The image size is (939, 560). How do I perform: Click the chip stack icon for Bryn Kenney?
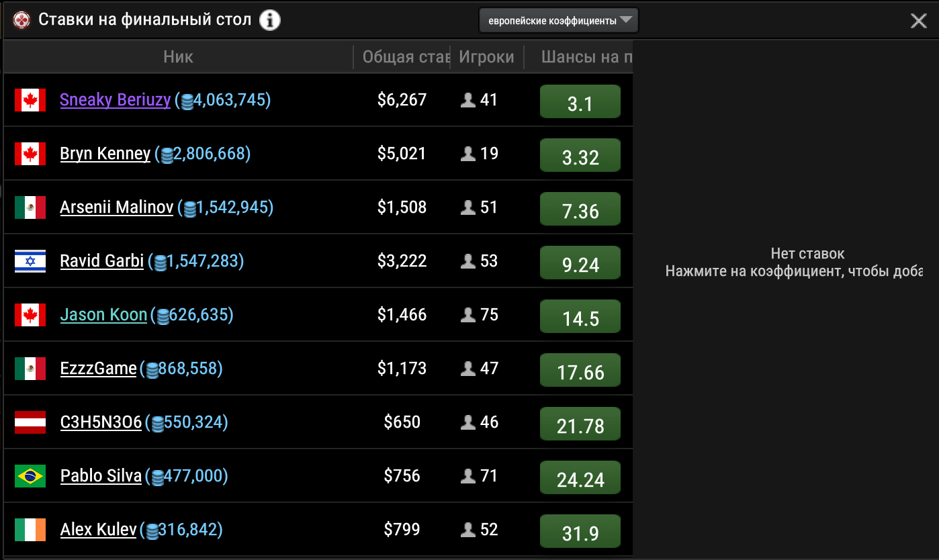click(165, 155)
